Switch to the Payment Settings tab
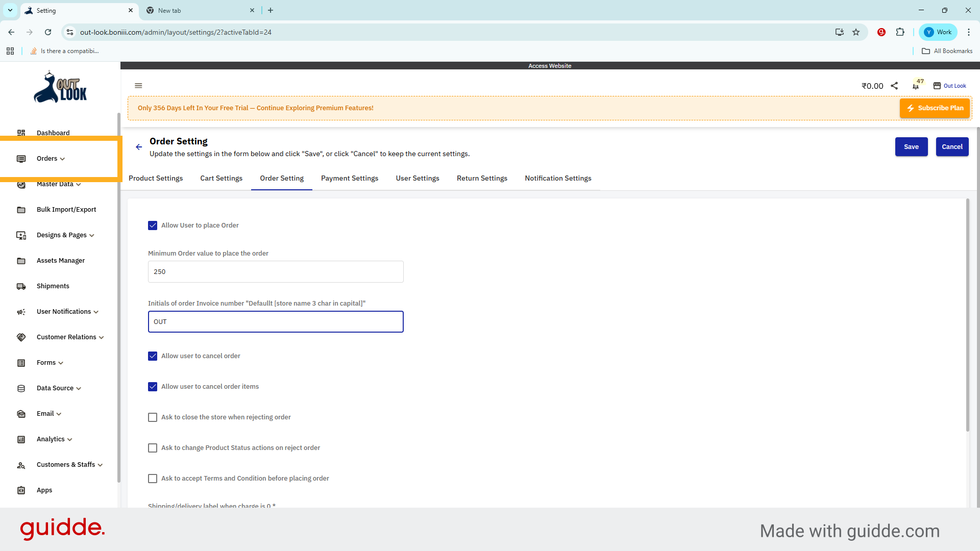Image resolution: width=980 pixels, height=551 pixels. [350, 178]
